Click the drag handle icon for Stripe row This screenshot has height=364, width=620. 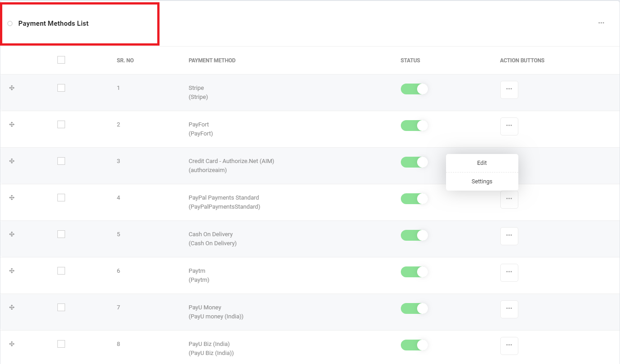tap(12, 88)
